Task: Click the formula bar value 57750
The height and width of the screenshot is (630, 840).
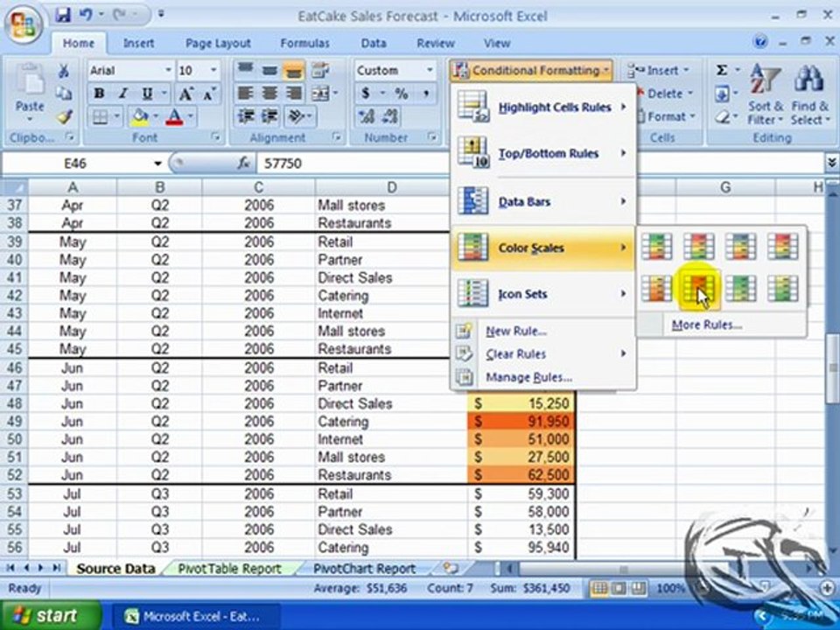Action: [x=283, y=164]
